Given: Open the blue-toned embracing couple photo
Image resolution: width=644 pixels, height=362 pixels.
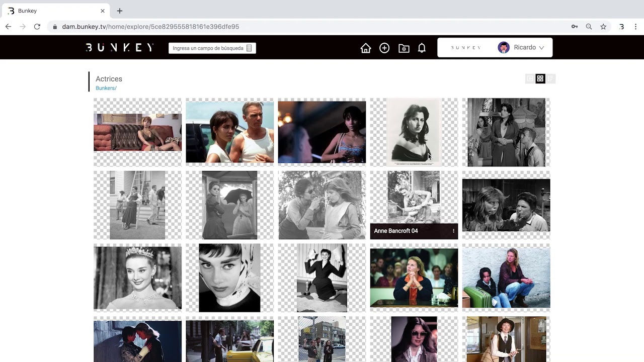Looking at the screenshot, I should (137, 341).
